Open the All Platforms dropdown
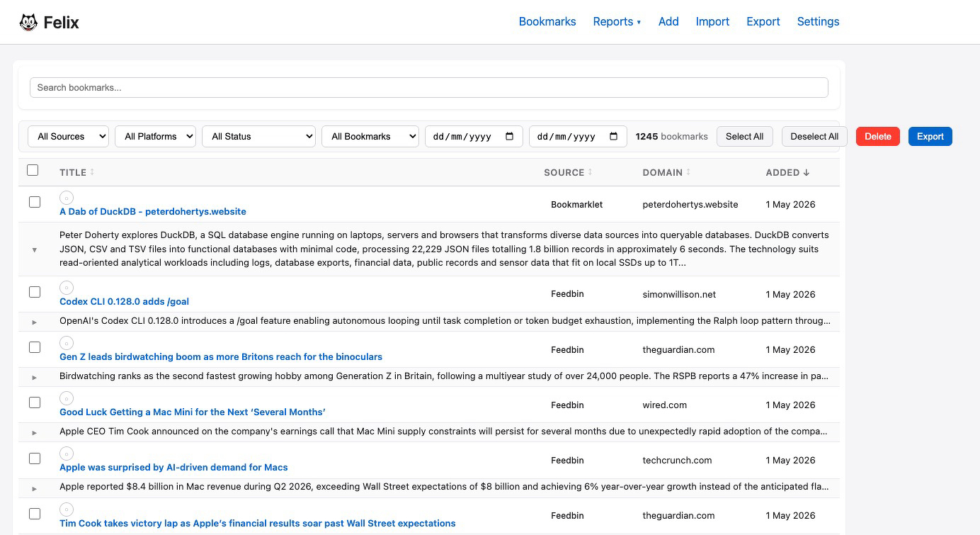The width and height of the screenshot is (980, 535). 155,136
